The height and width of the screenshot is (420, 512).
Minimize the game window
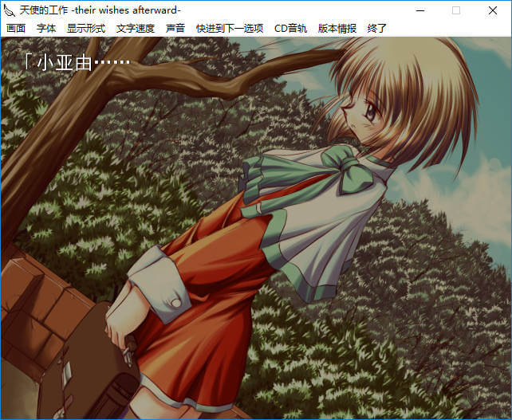419,10
